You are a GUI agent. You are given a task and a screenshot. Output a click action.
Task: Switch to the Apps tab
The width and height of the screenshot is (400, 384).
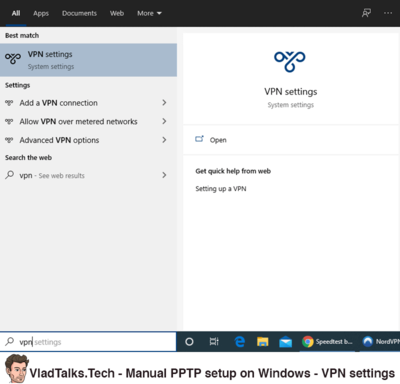tap(41, 13)
